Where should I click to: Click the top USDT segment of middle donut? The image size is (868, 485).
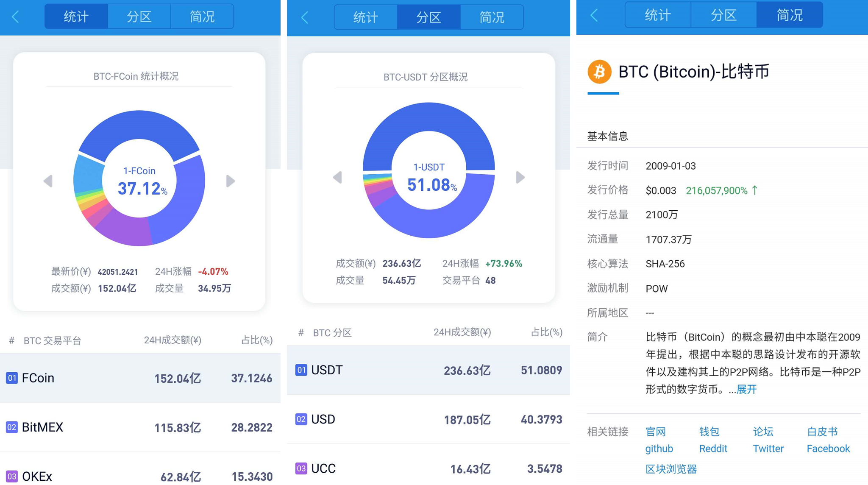428,117
